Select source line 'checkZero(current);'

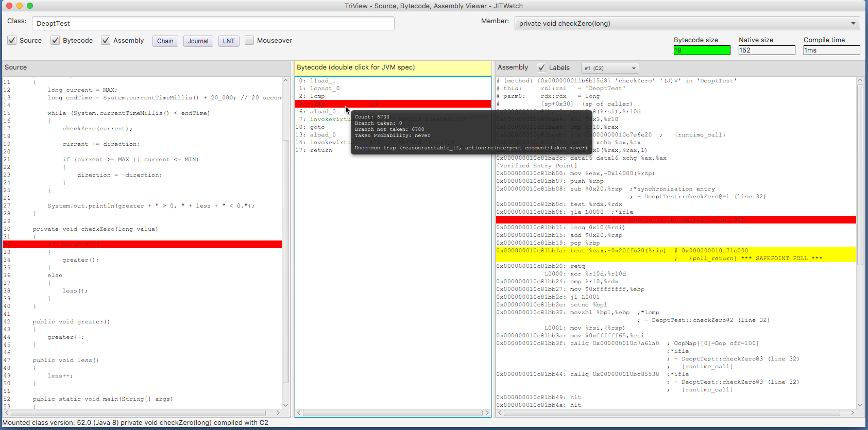(x=97, y=129)
